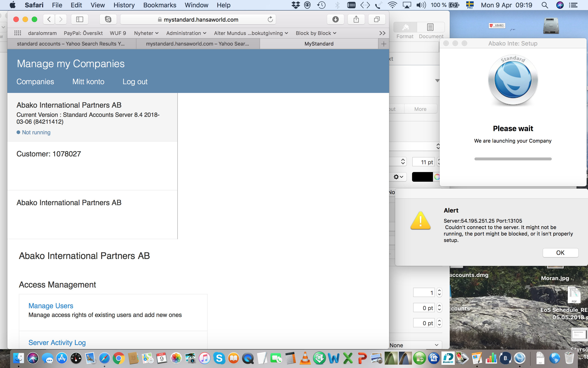Open Finder from the Dock

tap(18, 358)
